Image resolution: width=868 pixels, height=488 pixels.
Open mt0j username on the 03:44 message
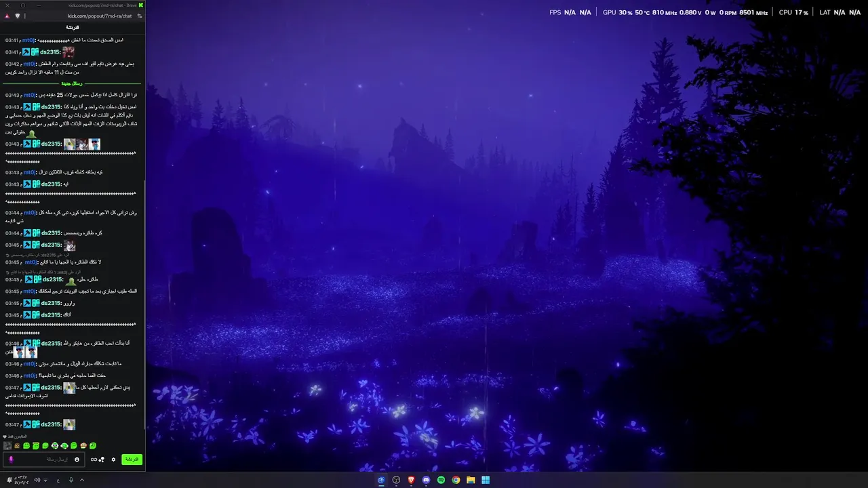29,213
